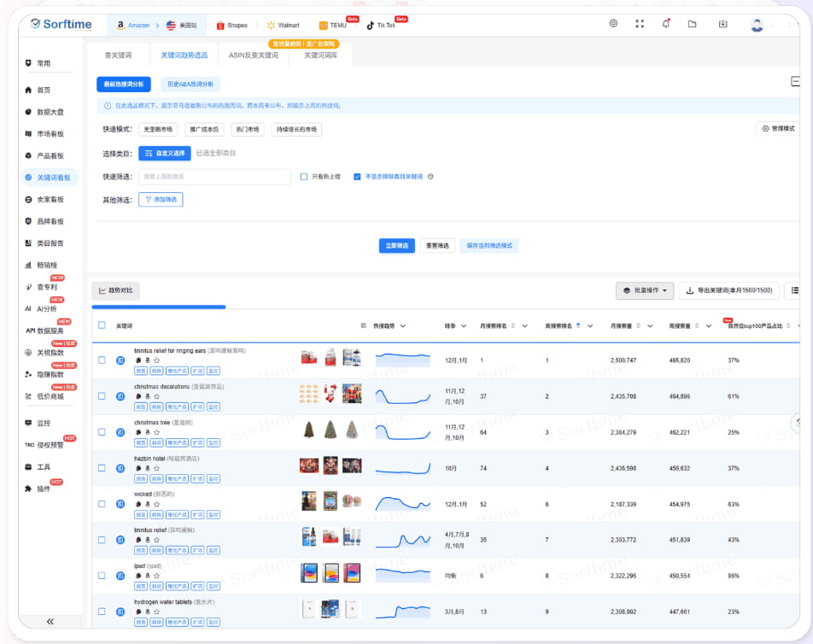Open 市场看板 in the sidebar
Viewport: 813px width, 644px height.
(50, 134)
